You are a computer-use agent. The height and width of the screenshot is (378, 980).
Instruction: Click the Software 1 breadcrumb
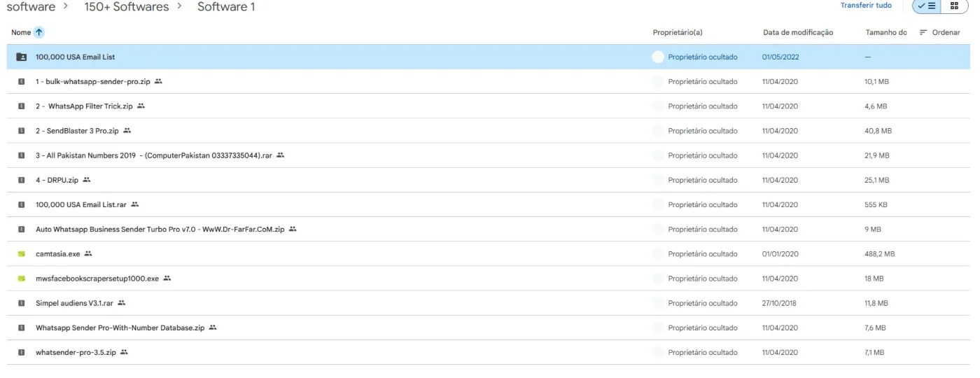(x=226, y=7)
